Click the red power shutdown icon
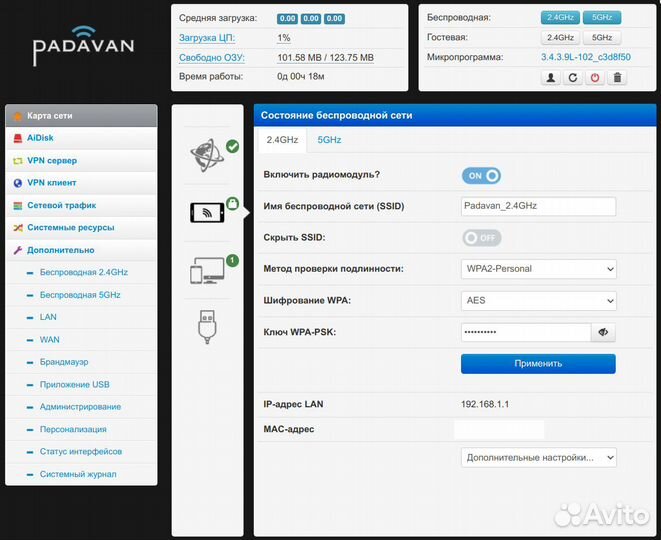 click(595, 78)
